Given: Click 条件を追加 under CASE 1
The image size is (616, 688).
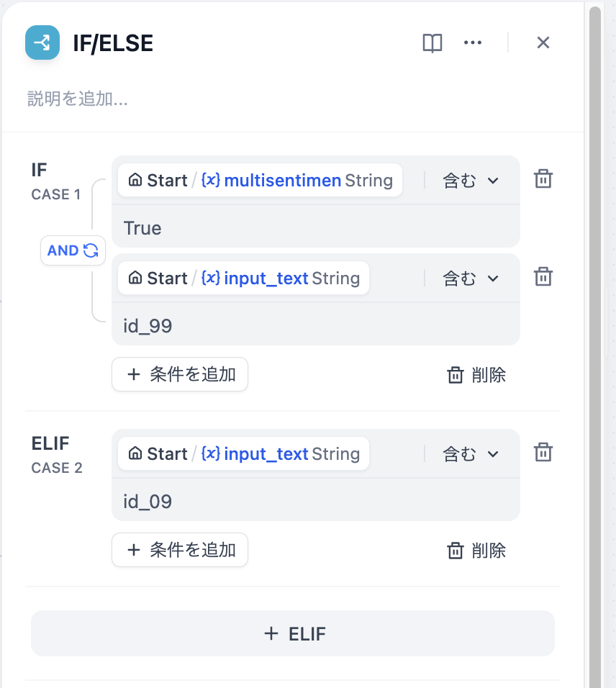Looking at the screenshot, I should [x=180, y=374].
